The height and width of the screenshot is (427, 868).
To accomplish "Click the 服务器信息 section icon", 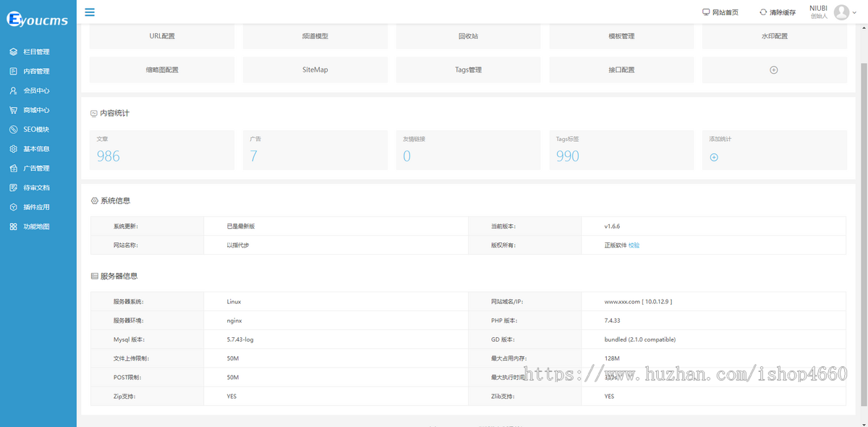I will coord(94,276).
